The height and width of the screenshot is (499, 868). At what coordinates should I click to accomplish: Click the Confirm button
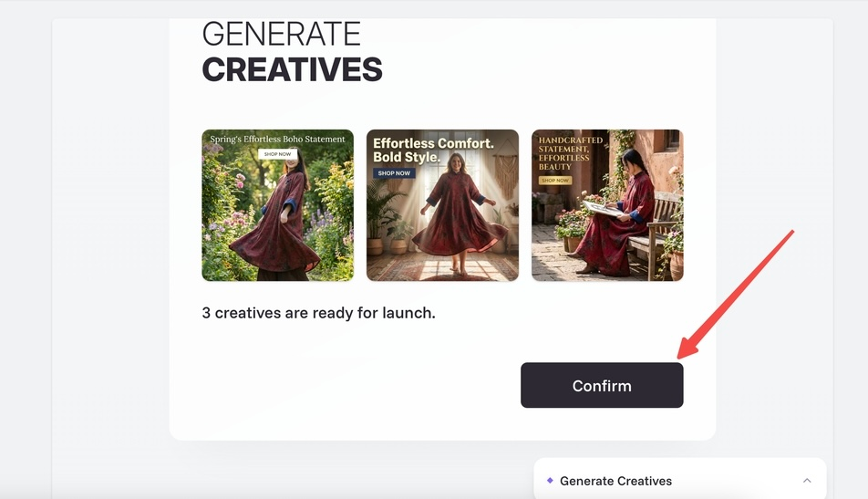click(602, 386)
